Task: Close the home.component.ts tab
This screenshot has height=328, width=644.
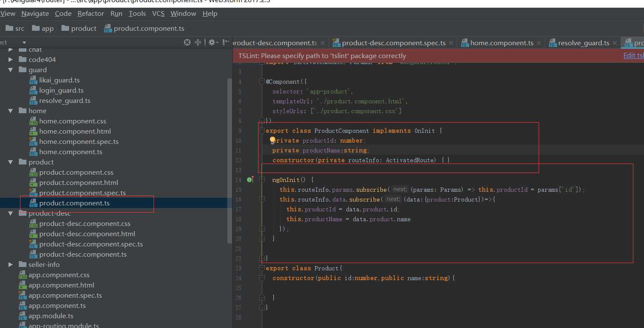Action: click(539, 43)
